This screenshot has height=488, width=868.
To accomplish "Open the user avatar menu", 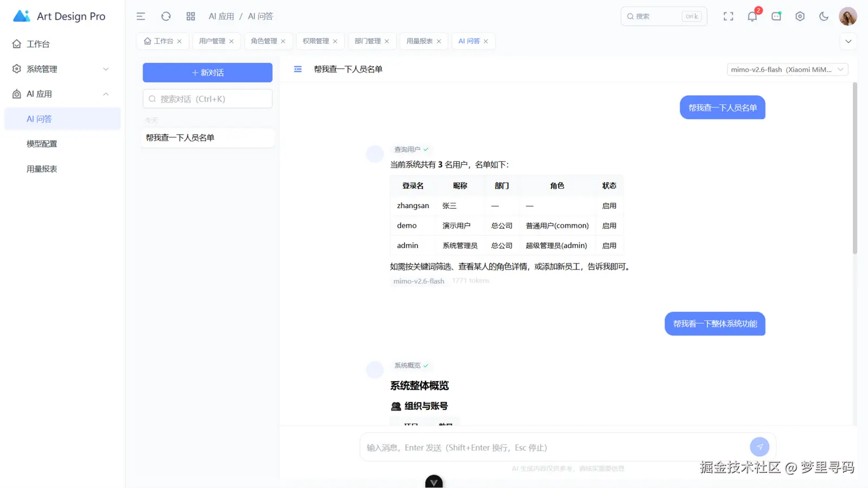I will coord(847,16).
